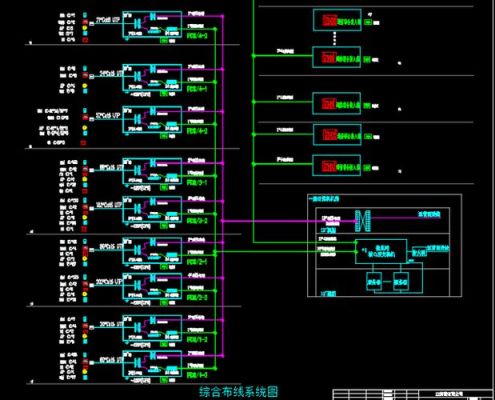The image size is (495, 400).
Task: Click the title block table at drawing corner
Action: pos(413,394)
